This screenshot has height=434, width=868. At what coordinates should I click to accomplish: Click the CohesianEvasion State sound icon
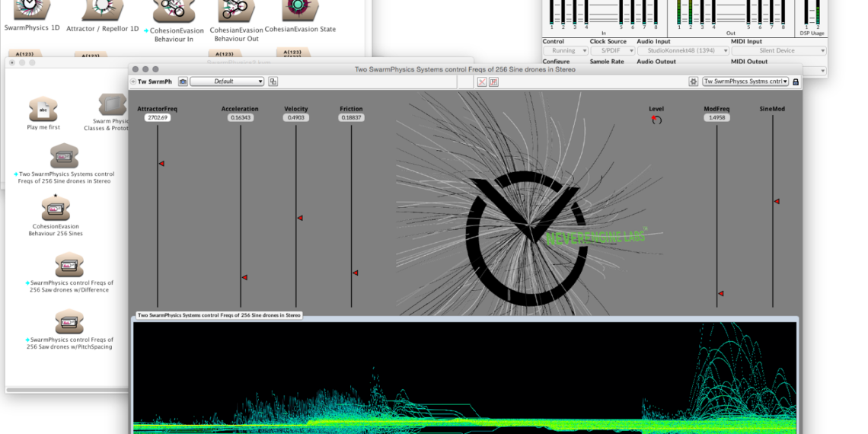click(x=298, y=10)
